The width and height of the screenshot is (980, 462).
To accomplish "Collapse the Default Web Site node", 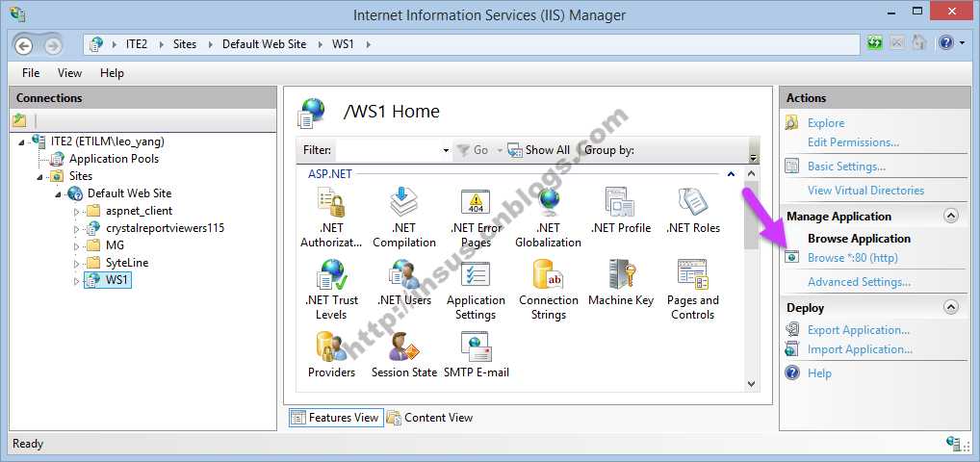I will pyautogui.click(x=59, y=195).
